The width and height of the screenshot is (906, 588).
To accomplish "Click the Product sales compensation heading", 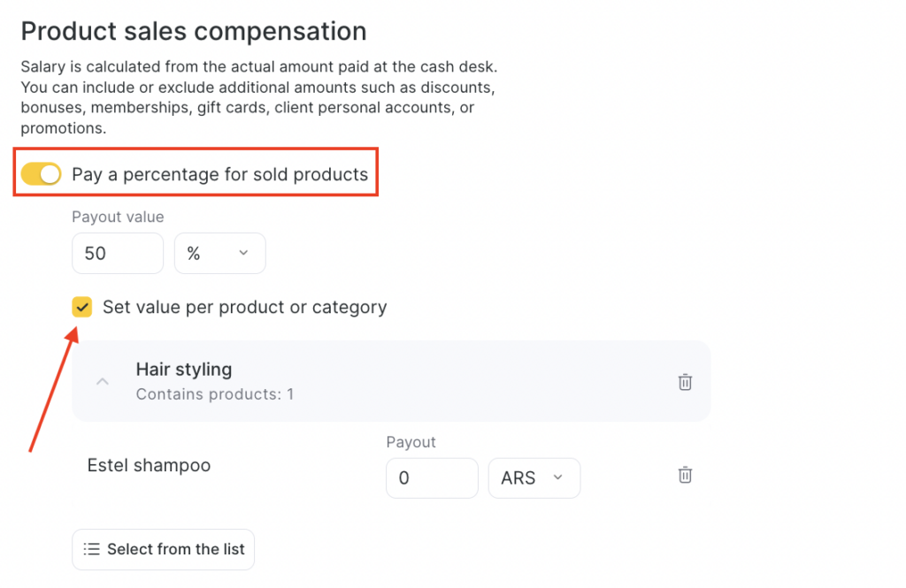I will point(194,31).
